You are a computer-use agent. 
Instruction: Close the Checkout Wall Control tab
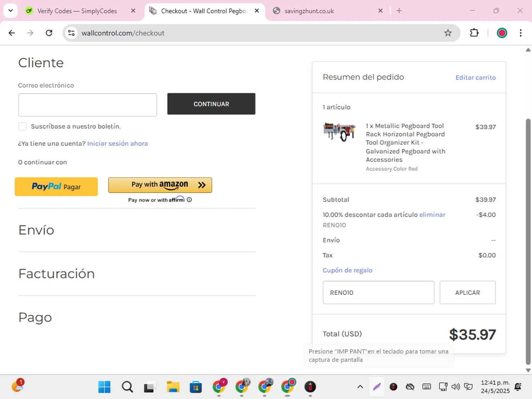[257, 11]
